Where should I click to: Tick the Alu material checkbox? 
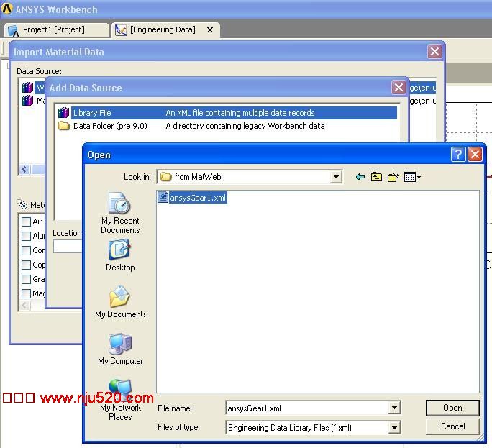click(x=26, y=236)
